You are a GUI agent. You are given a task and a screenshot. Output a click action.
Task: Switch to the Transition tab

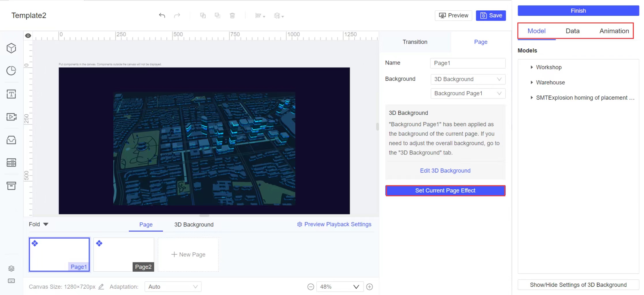415,42
